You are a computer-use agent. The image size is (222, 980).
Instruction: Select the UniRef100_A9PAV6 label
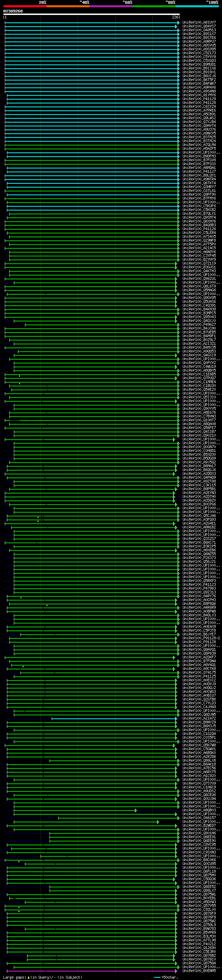point(199,88)
